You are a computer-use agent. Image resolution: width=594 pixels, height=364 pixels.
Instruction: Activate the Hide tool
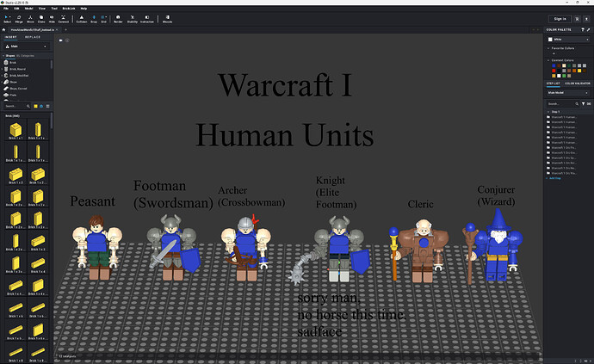(52, 19)
